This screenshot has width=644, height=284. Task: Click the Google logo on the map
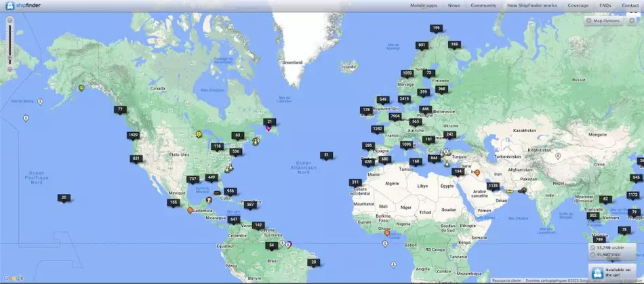pos(14,278)
